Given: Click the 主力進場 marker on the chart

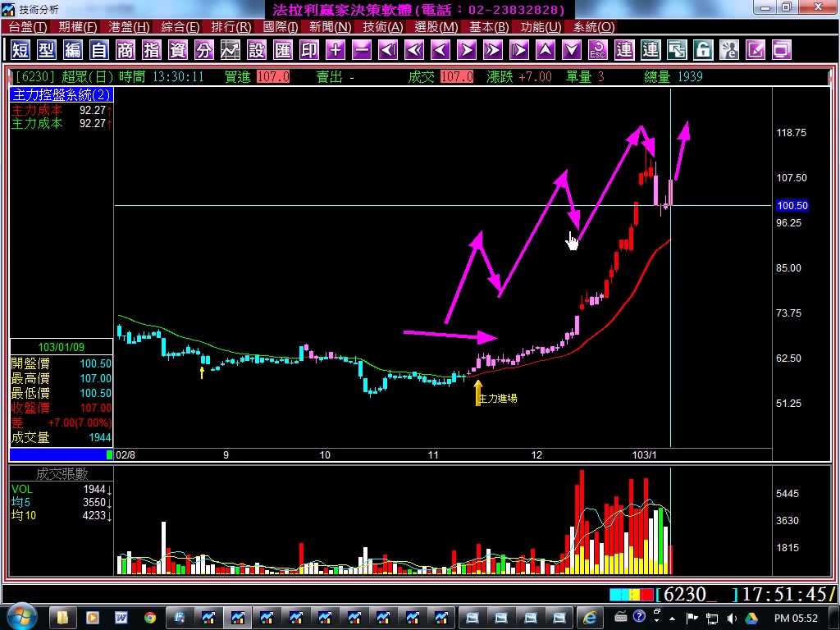Looking at the screenshot, I should coord(497,398).
